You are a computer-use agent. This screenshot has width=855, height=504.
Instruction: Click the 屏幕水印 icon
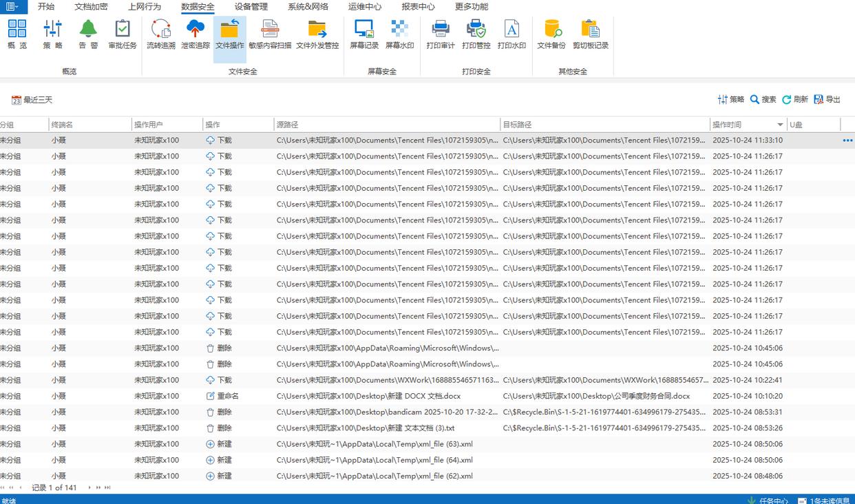(x=399, y=34)
